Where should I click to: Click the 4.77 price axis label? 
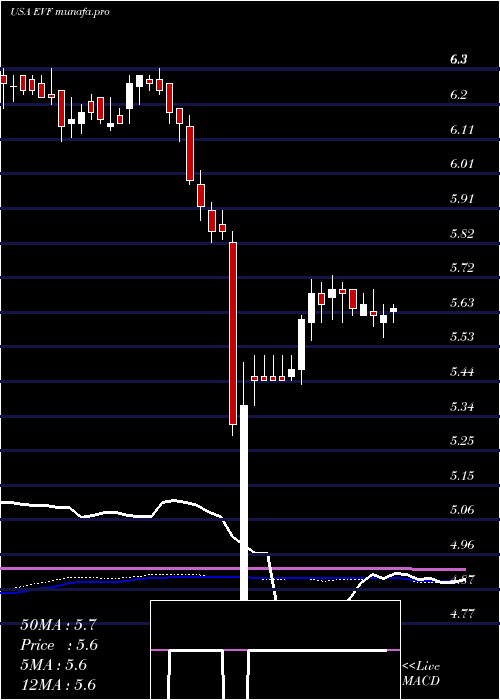pyautogui.click(x=462, y=614)
